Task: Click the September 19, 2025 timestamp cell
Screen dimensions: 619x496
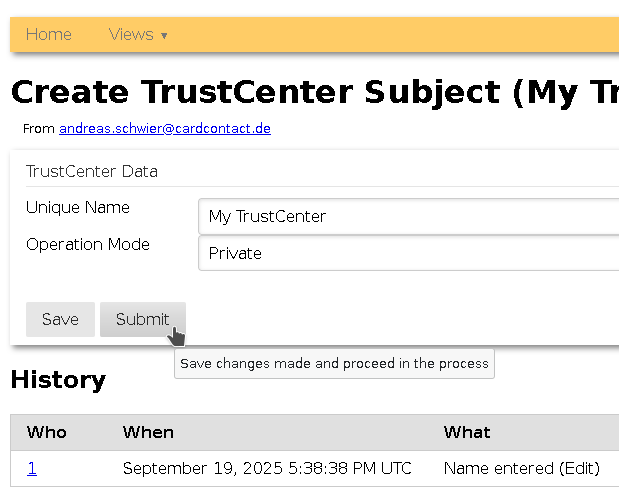Action: pyautogui.click(x=267, y=468)
